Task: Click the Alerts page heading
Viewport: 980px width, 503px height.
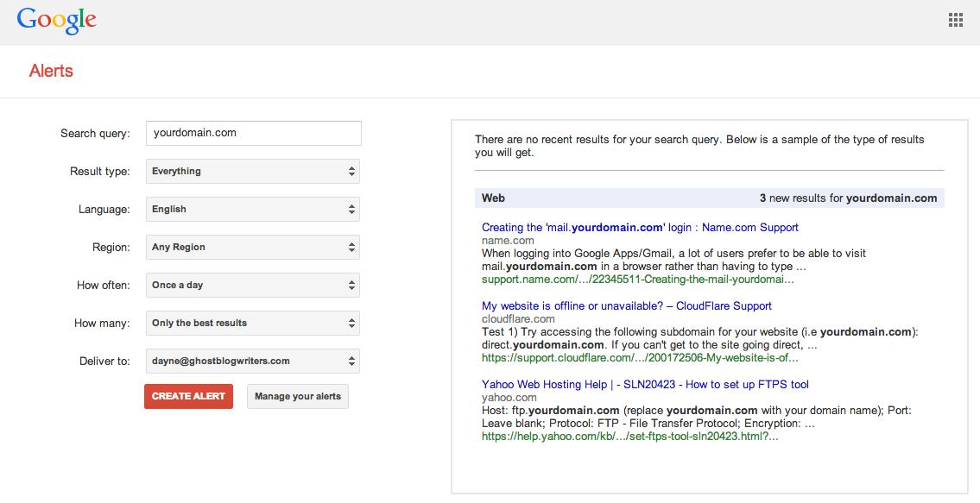Action: (x=51, y=71)
